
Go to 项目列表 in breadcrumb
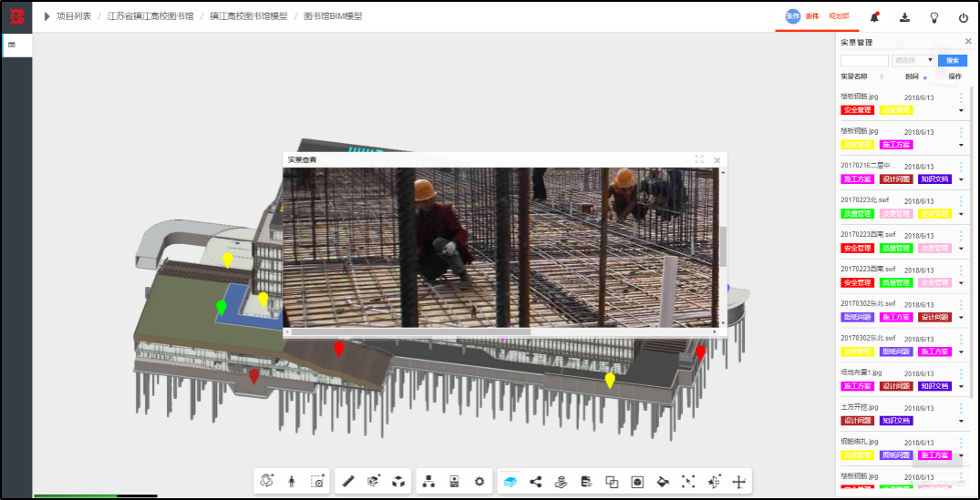pos(74,16)
